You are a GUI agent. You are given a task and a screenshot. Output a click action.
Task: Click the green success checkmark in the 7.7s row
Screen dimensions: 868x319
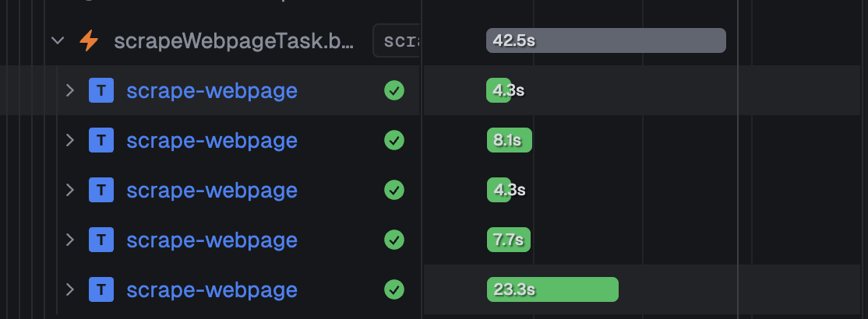tap(394, 240)
